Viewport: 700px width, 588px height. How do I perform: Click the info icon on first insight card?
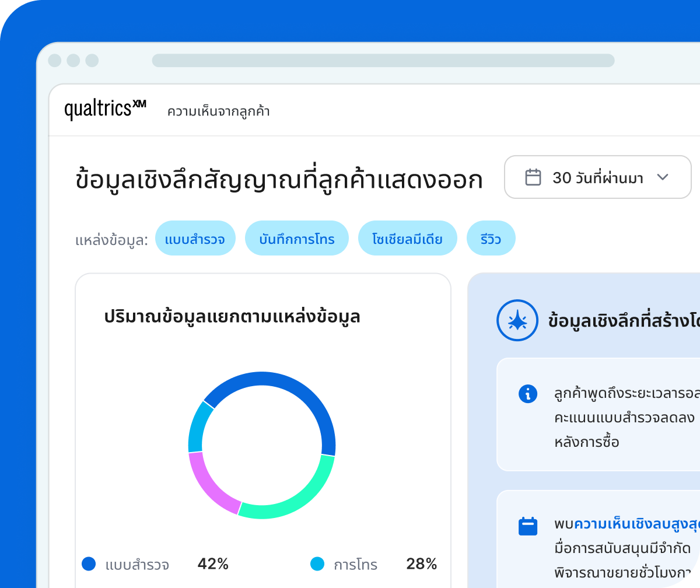tap(528, 394)
